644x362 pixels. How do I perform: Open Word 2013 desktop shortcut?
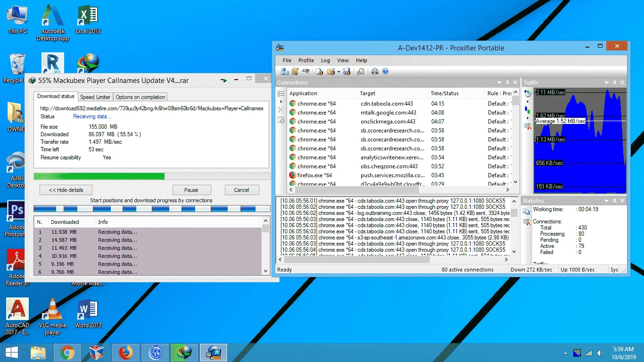point(88,313)
